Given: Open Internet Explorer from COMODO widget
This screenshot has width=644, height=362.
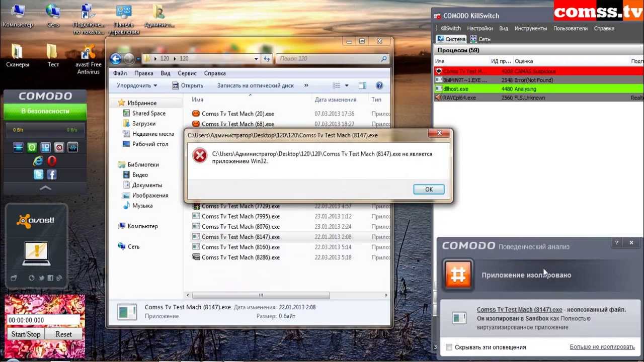Looking at the screenshot, I should coord(38,161).
